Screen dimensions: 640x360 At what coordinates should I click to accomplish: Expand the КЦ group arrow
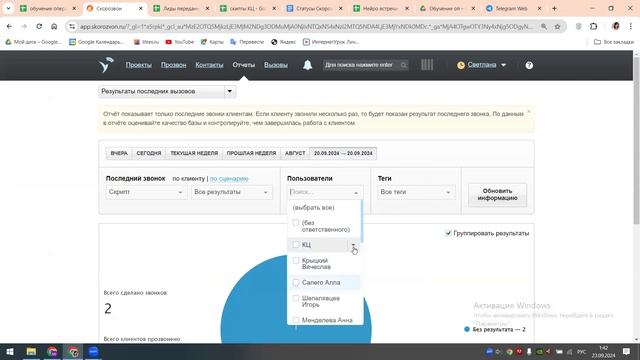[x=353, y=245]
